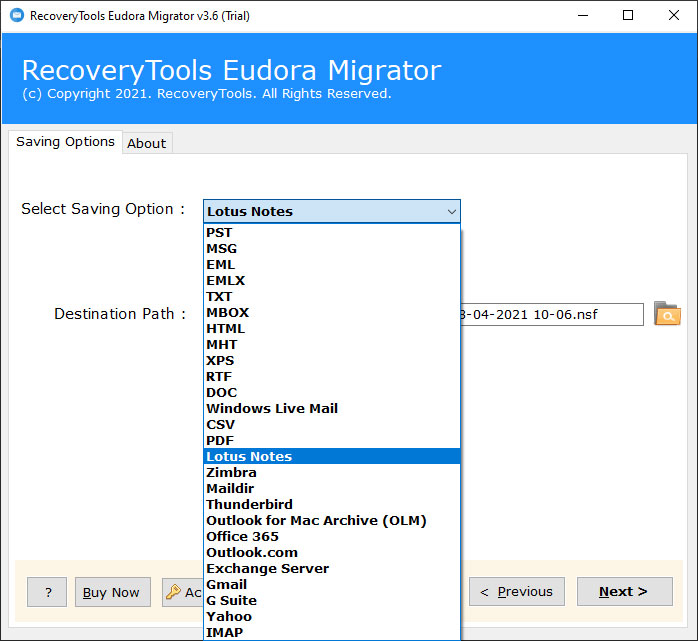Pick EMLX format in the dropdown list
This screenshot has width=698, height=641.
pyautogui.click(x=332, y=280)
